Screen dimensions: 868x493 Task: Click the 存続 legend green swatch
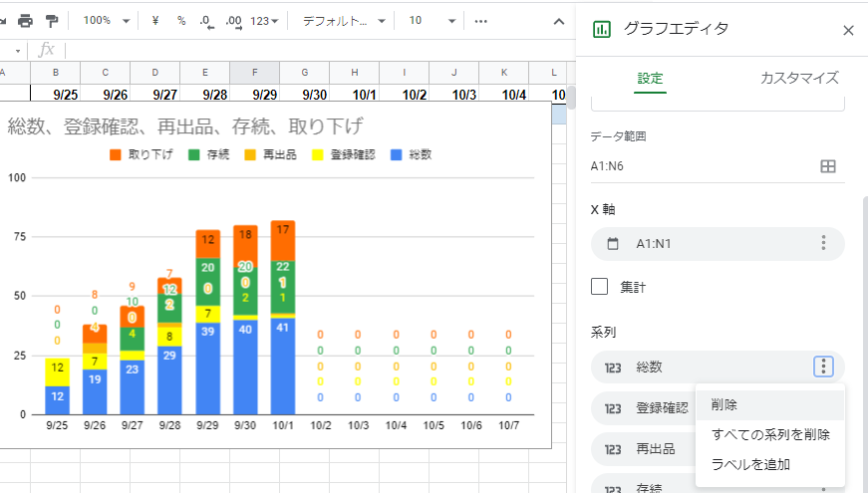[x=193, y=155]
